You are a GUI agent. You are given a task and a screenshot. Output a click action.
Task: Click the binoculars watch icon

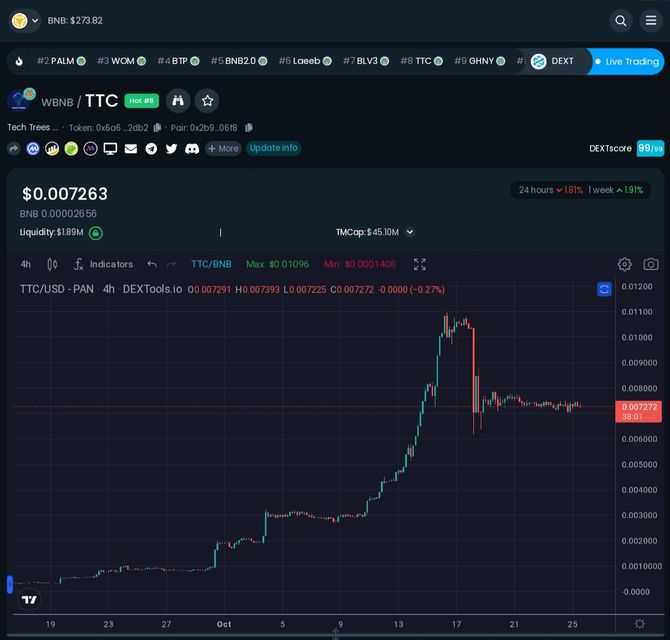[178, 101]
